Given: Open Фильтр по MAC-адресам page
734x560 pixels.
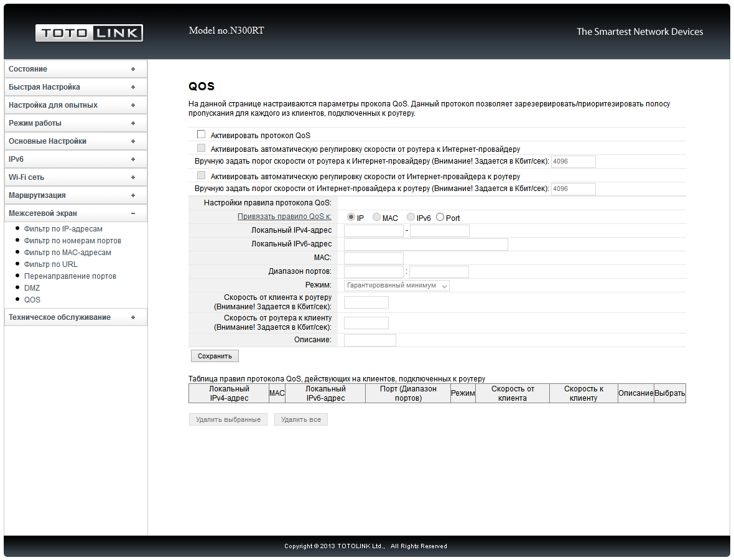Looking at the screenshot, I should 68,253.
